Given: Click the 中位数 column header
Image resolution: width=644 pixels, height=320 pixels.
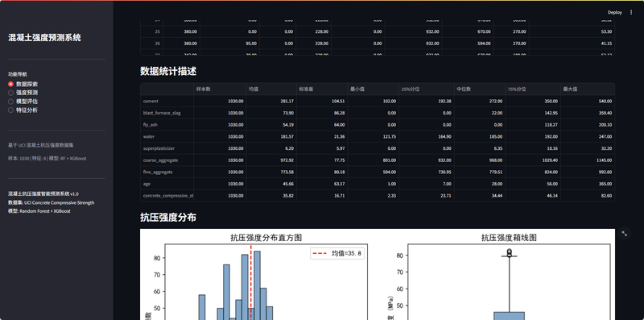Looking at the screenshot, I should (479, 89).
